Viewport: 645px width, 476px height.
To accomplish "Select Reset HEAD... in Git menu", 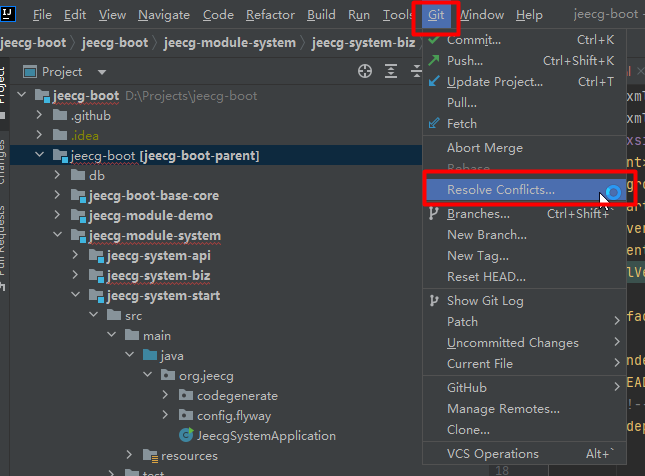I will (524, 277).
